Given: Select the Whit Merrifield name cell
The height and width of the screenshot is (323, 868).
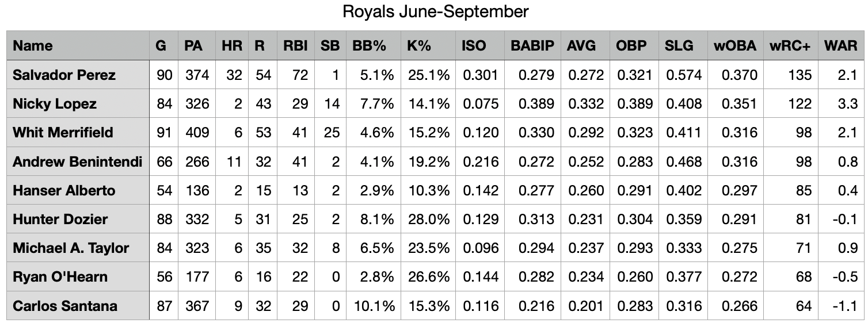Looking at the screenshot, I should click(x=63, y=132).
